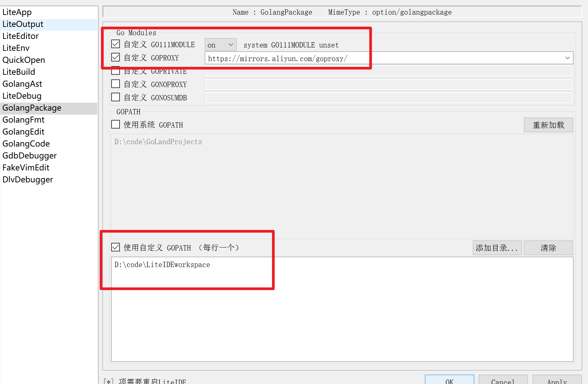Screen dimensions: 588x384
Task: Enable 使用系统 GOPATH
Action: pyautogui.click(x=115, y=124)
